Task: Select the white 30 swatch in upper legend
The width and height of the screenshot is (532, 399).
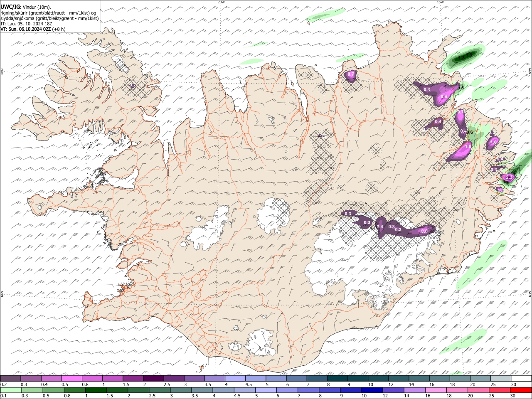Action: pos(520,378)
